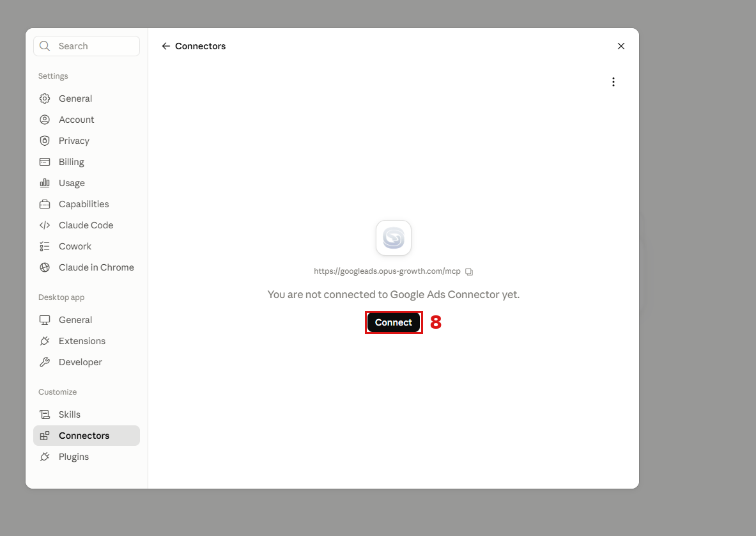Screen dimensions: 756x536
Task: Select Account in settings sidebar
Action: tap(87, 120)
